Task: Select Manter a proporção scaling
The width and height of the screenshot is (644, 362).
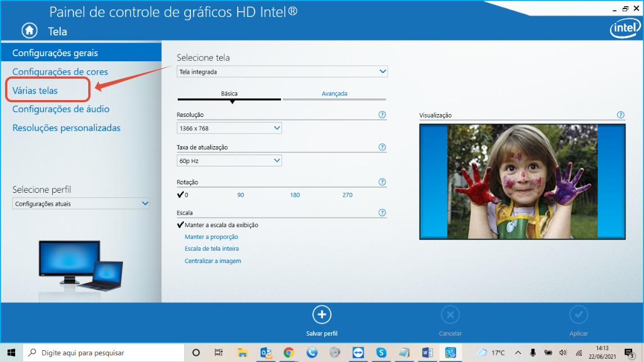Action: 211,237
